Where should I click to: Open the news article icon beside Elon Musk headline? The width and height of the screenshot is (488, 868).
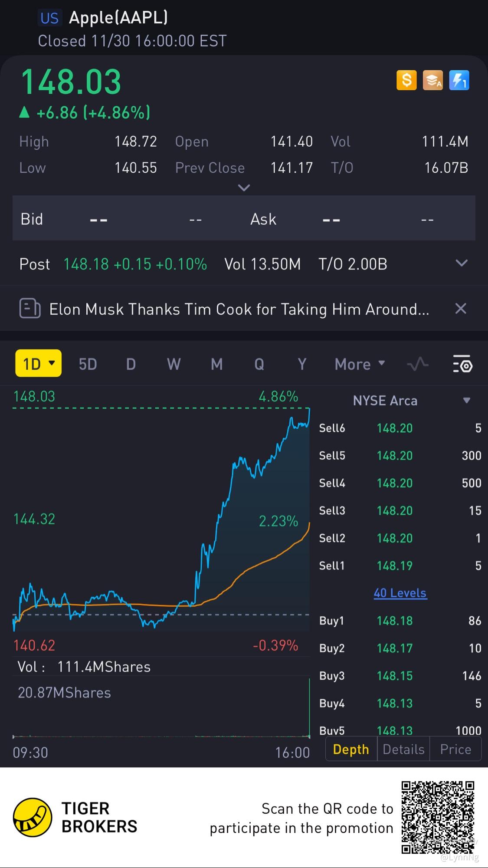[x=30, y=309]
